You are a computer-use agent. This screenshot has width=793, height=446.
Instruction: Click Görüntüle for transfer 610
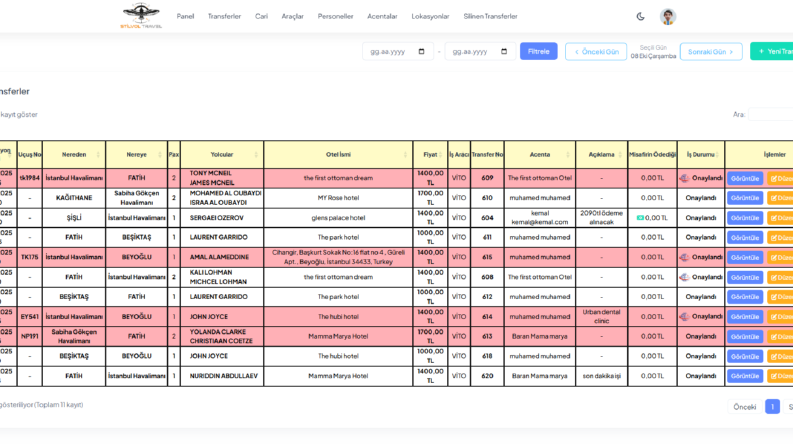[x=745, y=198]
